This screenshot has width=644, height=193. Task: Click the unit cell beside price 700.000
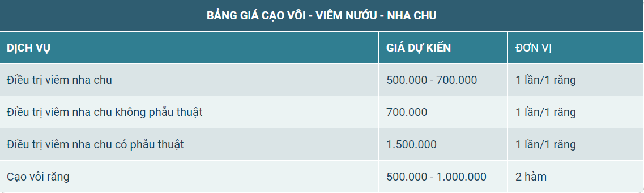(545, 112)
